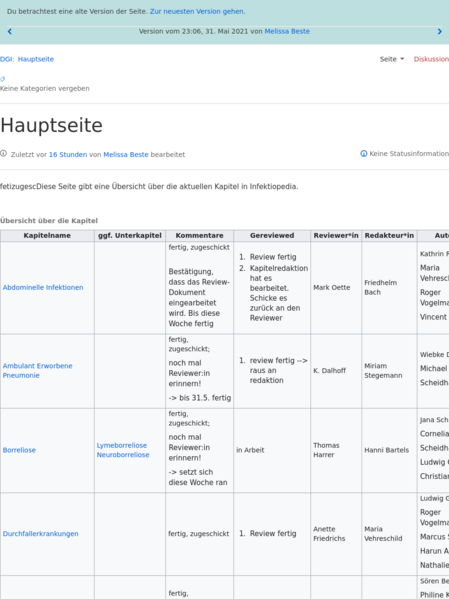Click the category tag icon above Keine Kategorien
The width and height of the screenshot is (449, 599).
click(3, 79)
